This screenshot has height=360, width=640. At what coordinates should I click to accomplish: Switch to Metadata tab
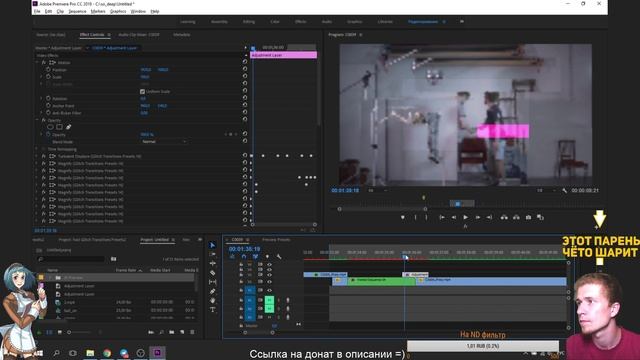click(x=182, y=35)
